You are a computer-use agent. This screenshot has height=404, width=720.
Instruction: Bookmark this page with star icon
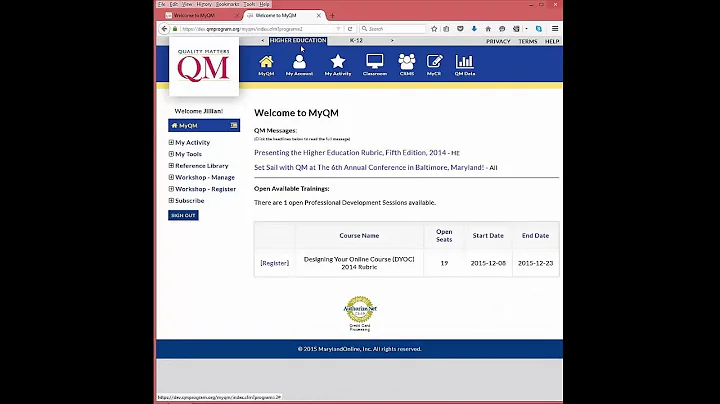click(x=434, y=28)
